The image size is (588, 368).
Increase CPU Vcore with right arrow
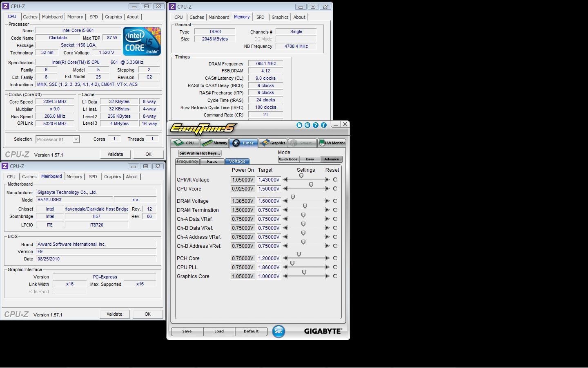[327, 188]
